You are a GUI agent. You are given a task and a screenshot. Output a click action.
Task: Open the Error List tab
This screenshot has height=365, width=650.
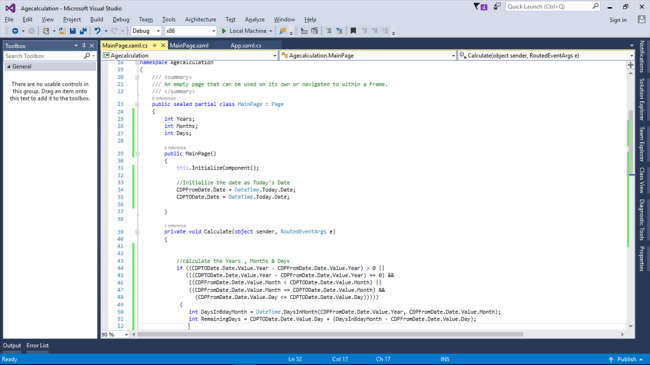[x=37, y=346]
